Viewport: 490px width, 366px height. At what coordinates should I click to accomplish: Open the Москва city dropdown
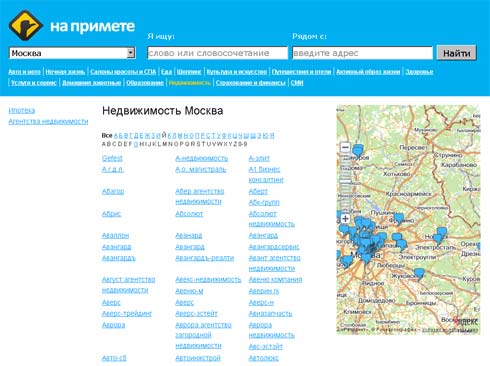click(x=72, y=53)
